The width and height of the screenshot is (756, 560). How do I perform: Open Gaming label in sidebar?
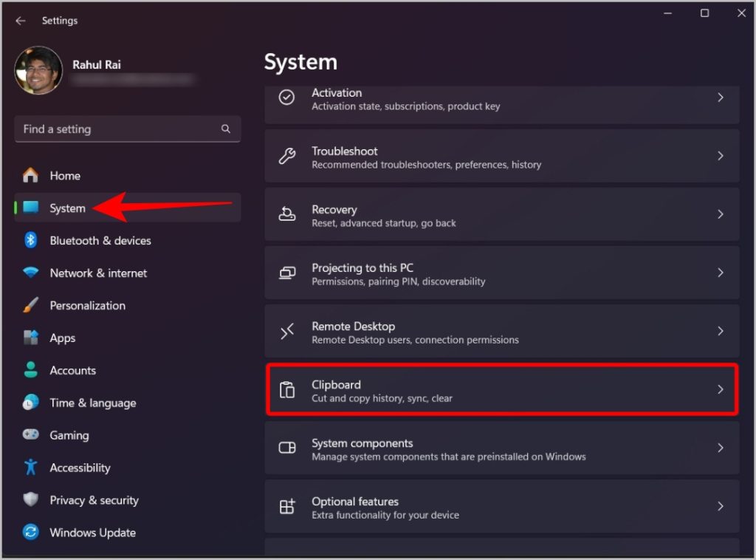tap(69, 436)
